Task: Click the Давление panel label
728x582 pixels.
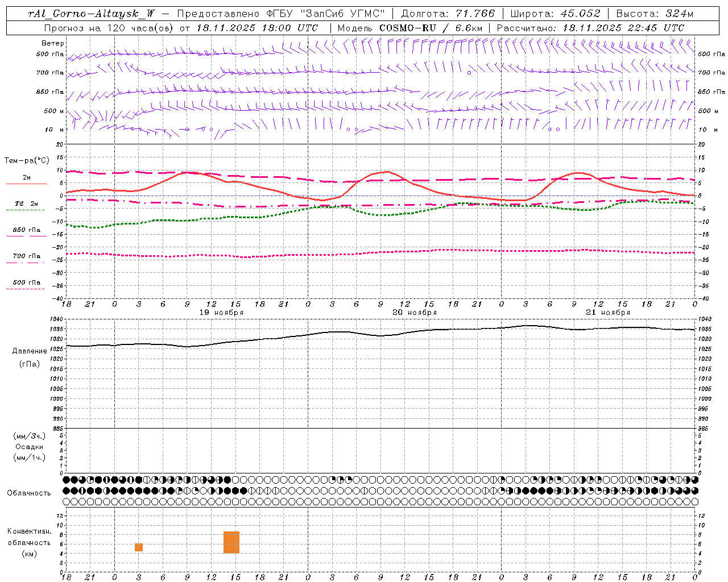Action: (x=30, y=351)
